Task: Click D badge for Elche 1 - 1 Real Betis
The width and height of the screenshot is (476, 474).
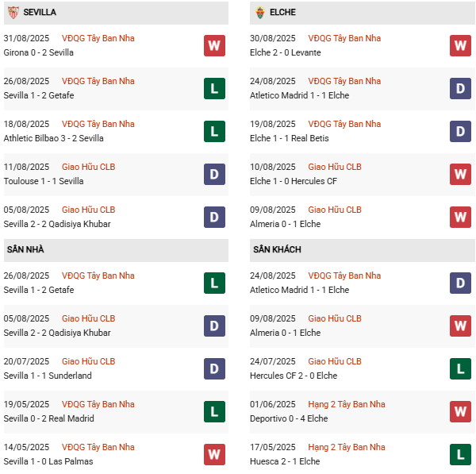Action: coord(460,131)
